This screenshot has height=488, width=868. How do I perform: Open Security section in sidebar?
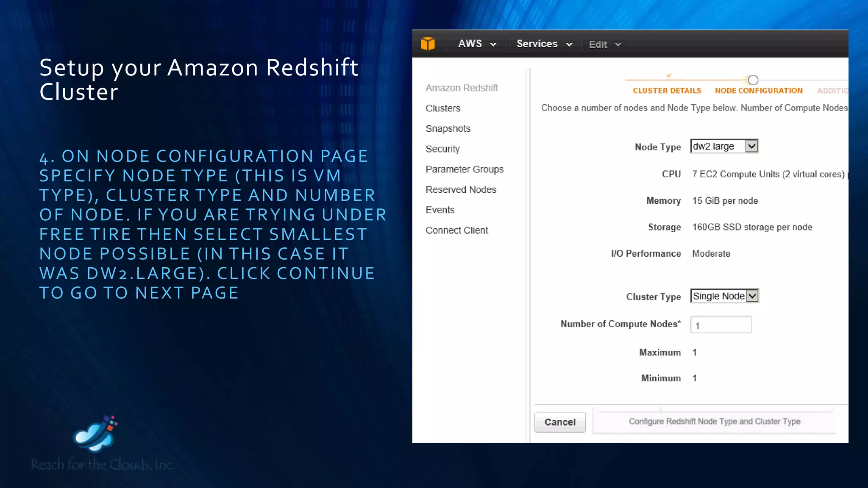point(442,149)
